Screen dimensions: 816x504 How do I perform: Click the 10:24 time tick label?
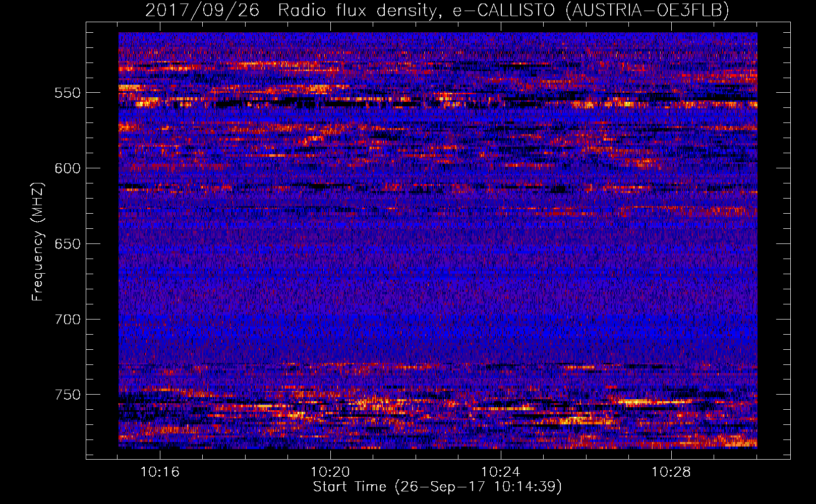click(501, 472)
